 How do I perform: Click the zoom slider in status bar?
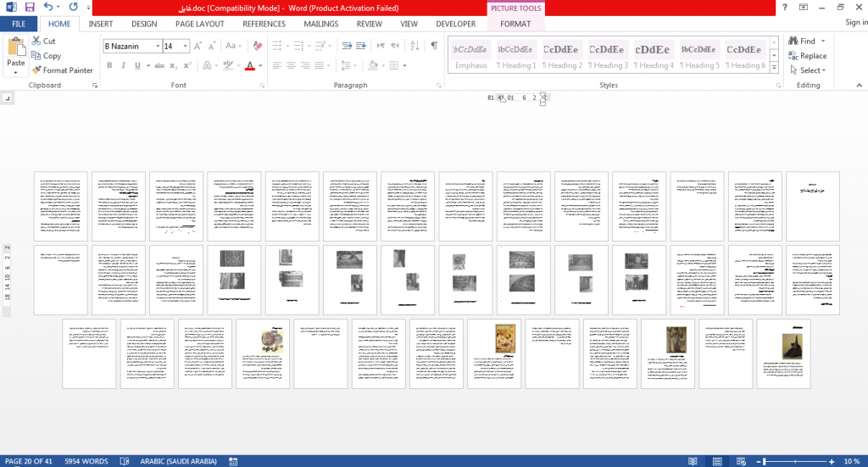(795, 461)
